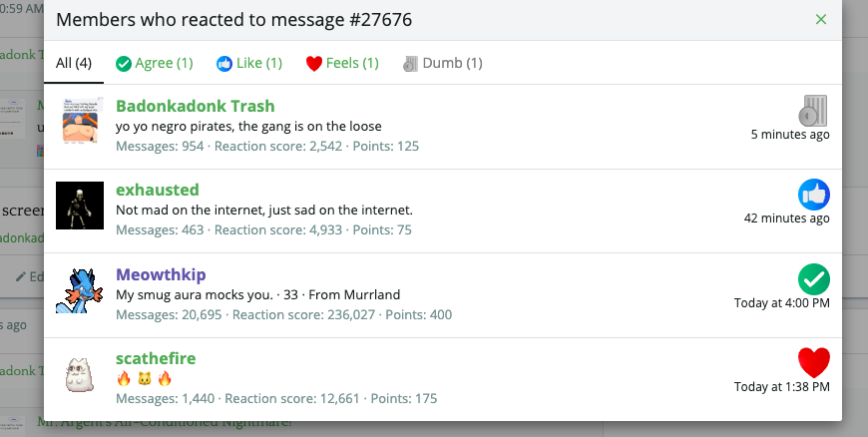
Task: Close the reactions dialog with the X
Action: coord(821,19)
